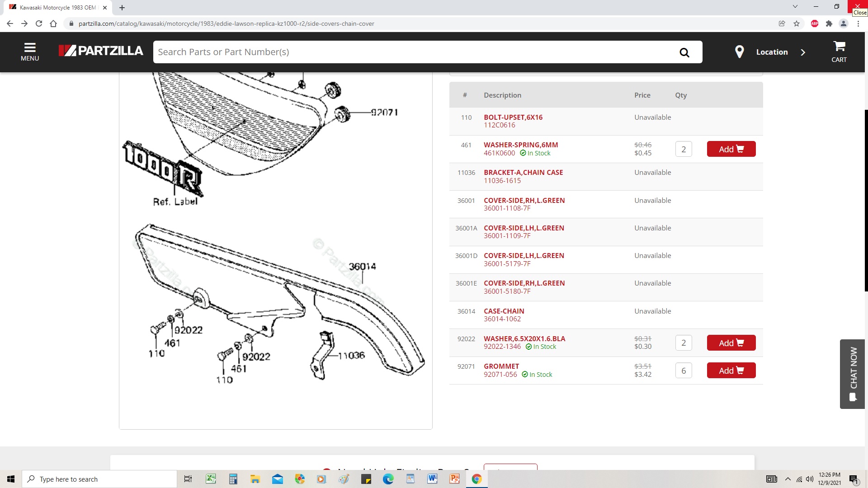This screenshot has height=488, width=868.
Task: Open the Partzilla hamburger menu
Action: pos(30,52)
